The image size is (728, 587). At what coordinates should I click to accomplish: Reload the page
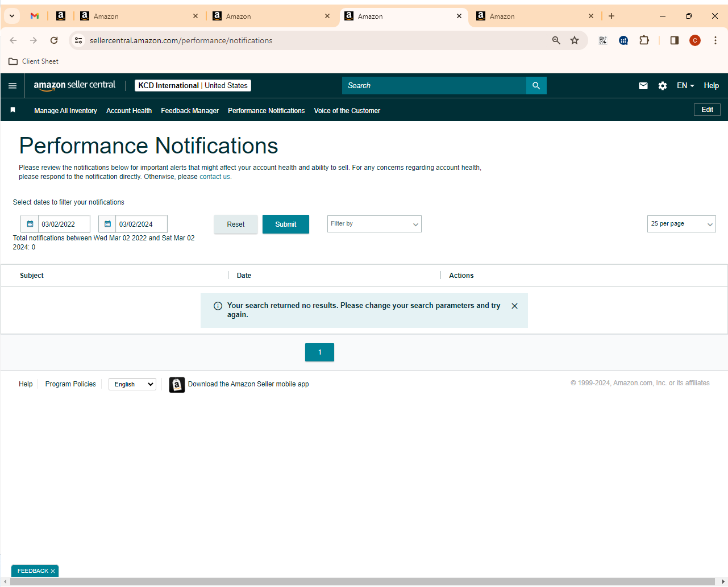(54, 40)
